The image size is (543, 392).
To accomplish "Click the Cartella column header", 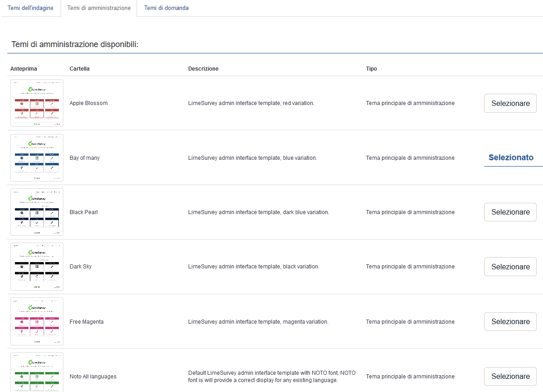I will coord(80,69).
